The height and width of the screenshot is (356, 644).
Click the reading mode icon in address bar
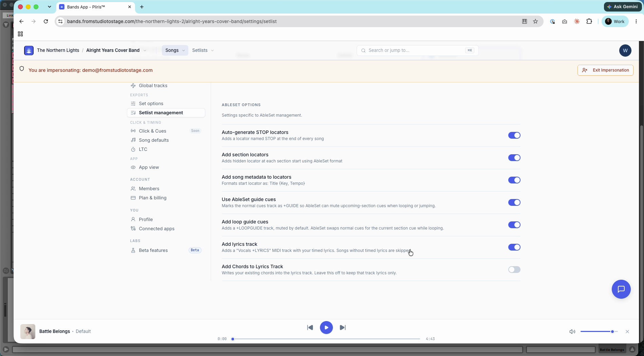tap(525, 21)
